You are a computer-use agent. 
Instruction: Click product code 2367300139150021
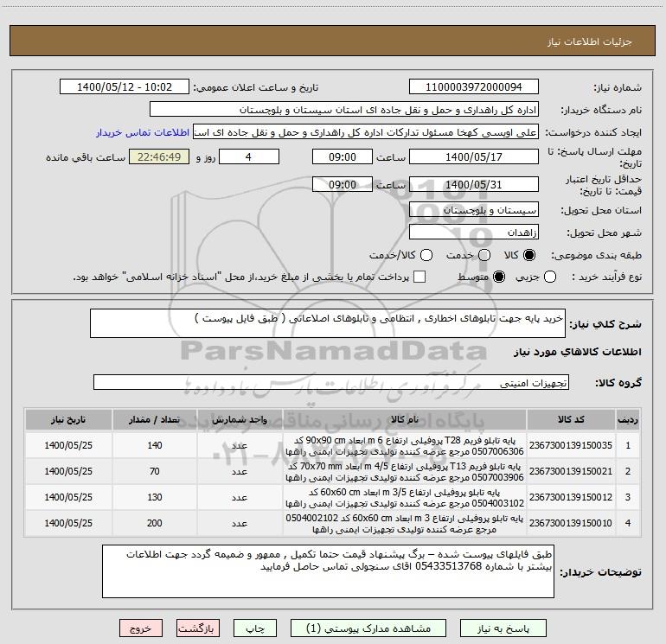click(571, 471)
